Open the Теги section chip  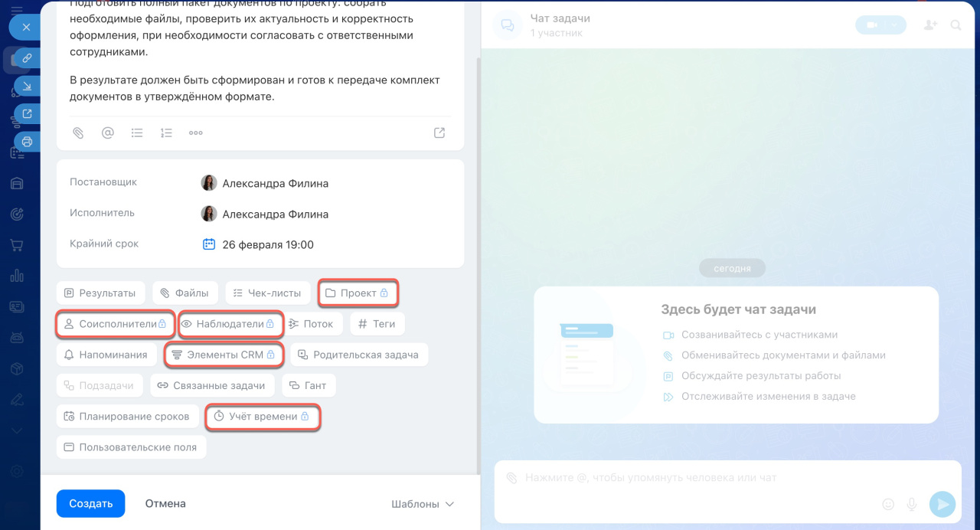coord(377,324)
